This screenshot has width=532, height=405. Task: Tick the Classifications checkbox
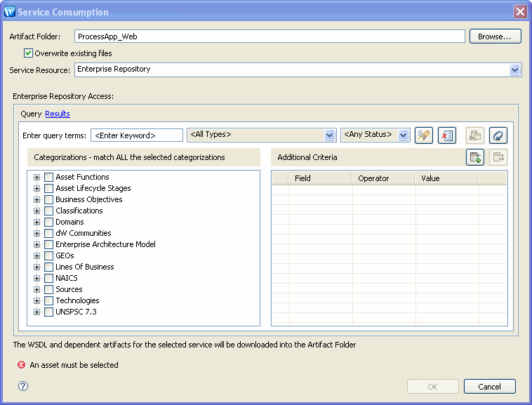coord(49,211)
